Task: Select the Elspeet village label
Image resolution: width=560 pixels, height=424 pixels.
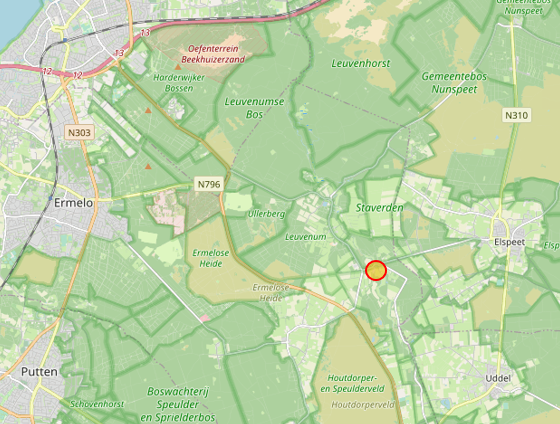Action: pyautogui.click(x=510, y=242)
